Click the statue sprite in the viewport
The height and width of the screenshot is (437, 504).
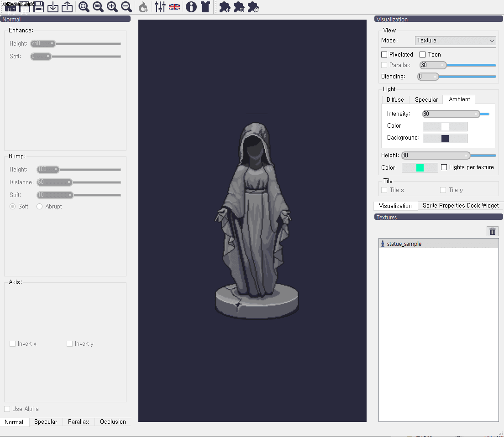pyautogui.click(x=256, y=222)
